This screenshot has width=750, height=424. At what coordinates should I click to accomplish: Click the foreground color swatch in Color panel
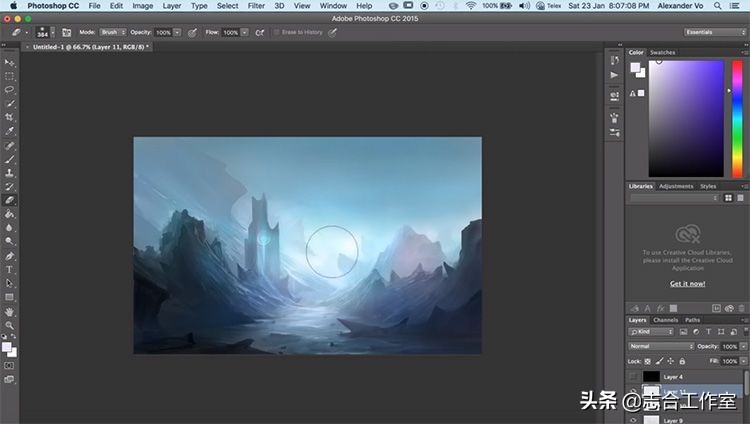tap(635, 68)
